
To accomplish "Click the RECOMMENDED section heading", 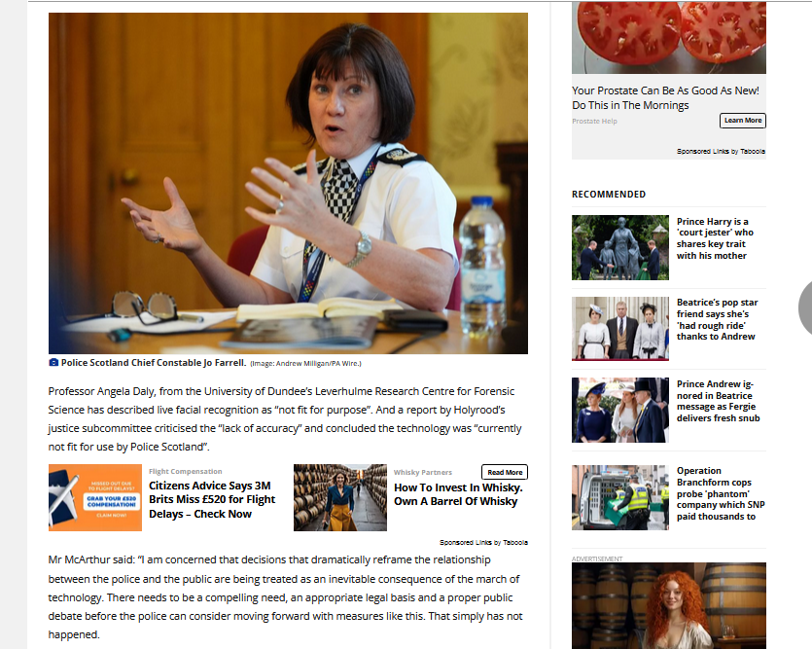I will coord(609,195).
